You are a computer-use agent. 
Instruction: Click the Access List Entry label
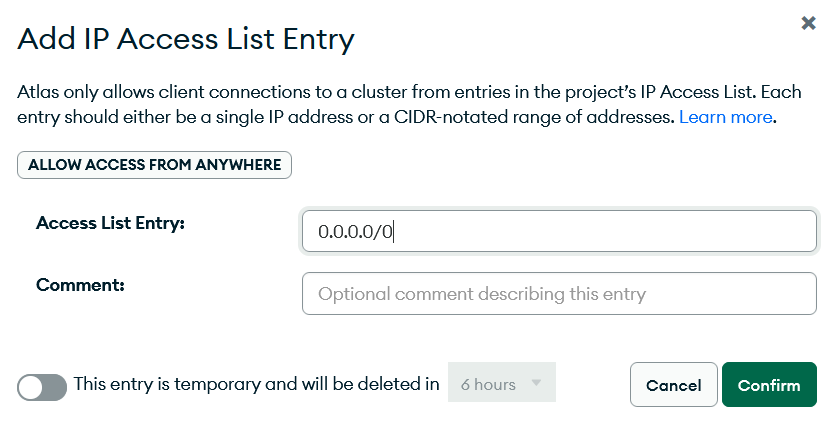coord(110,223)
